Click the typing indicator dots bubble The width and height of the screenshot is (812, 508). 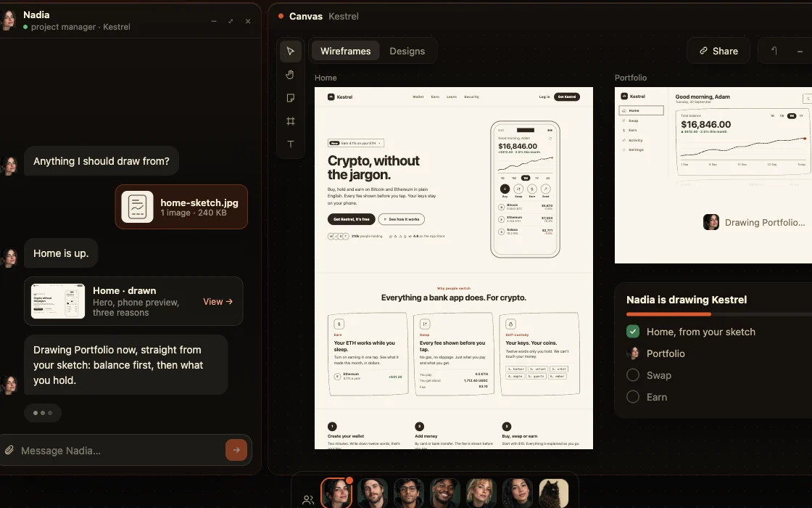[x=43, y=413]
